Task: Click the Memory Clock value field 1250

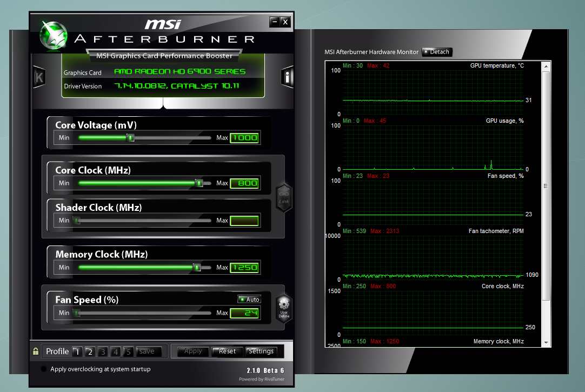Action: coord(244,268)
